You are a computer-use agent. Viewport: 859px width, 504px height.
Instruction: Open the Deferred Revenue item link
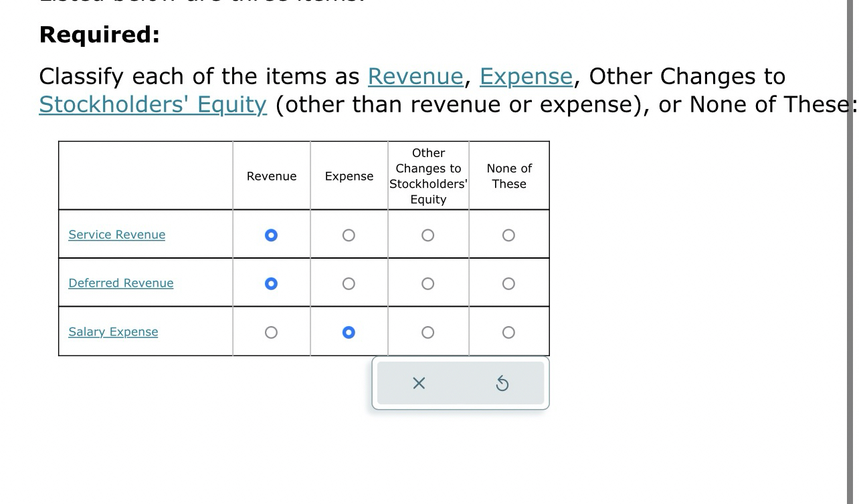point(120,283)
